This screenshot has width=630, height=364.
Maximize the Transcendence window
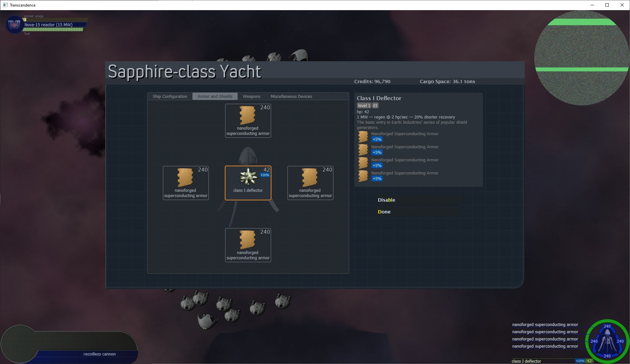pos(607,5)
